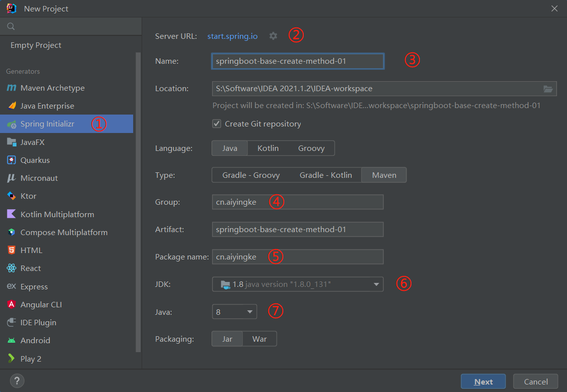The width and height of the screenshot is (567, 392).
Task: Open the start.spring.io link
Action: pyautogui.click(x=232, y=36)
